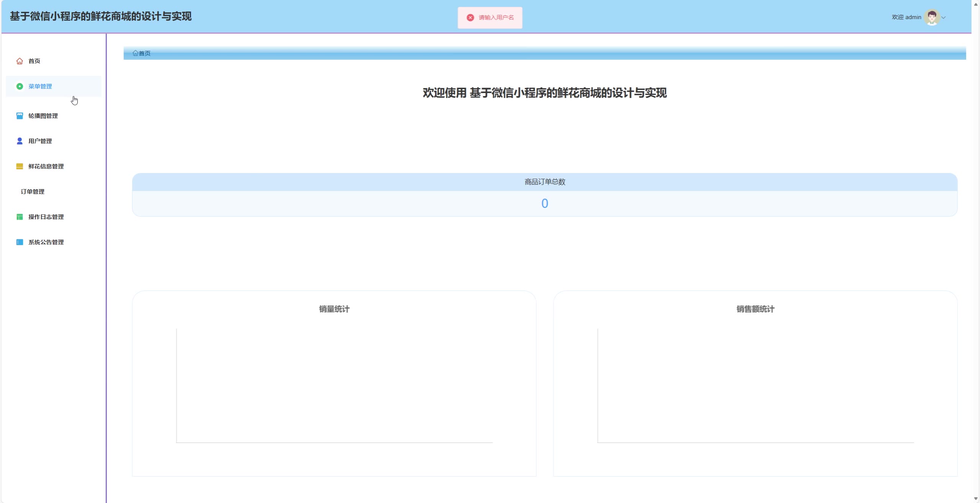
Task: Click the breadcrumb home icon
Action: [x=135, y=53]
